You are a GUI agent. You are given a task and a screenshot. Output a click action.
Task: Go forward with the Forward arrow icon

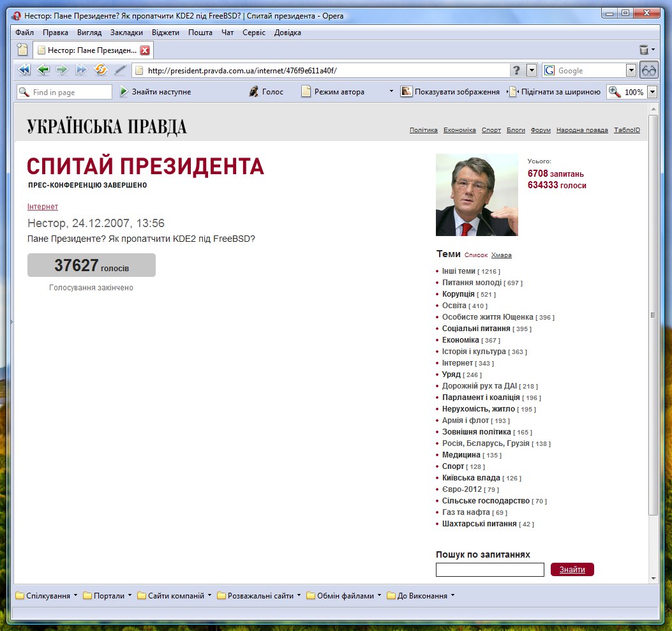(62, 70)
